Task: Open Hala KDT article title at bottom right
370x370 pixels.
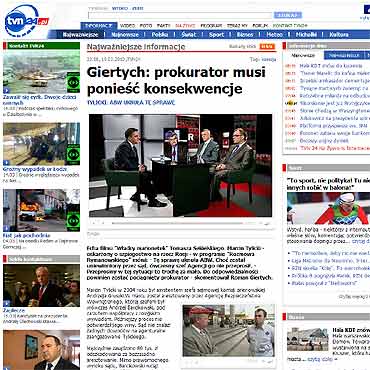Action: coord(351,330)
